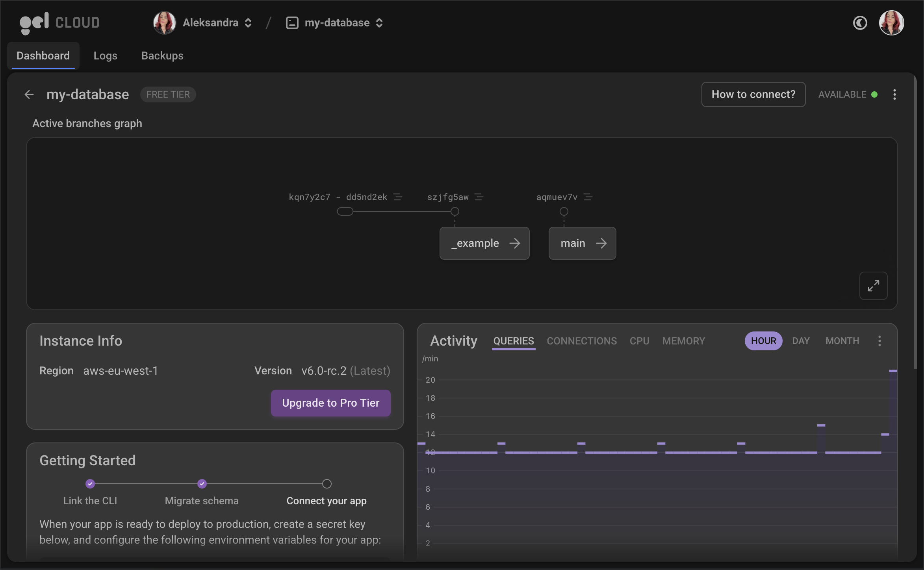
Task: Select the CONNECTIONS activity tab
Action: pos(582,341)
